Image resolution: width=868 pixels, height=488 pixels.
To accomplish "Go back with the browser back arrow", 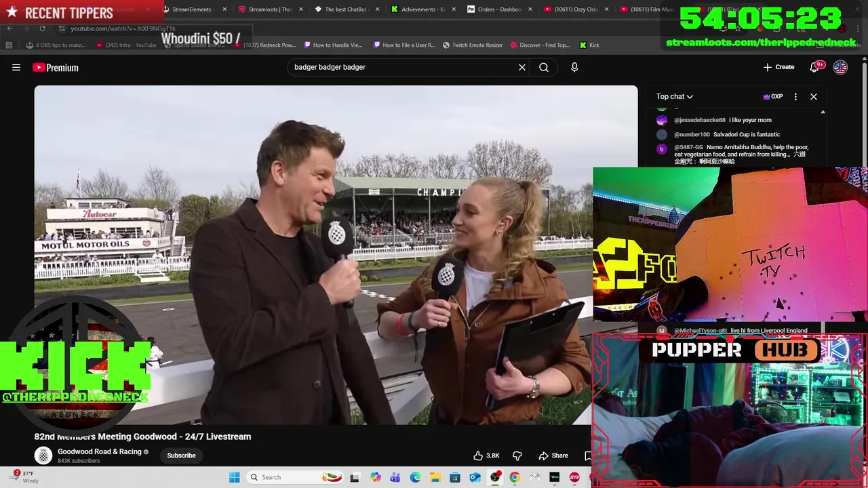I will coord(9,28).
